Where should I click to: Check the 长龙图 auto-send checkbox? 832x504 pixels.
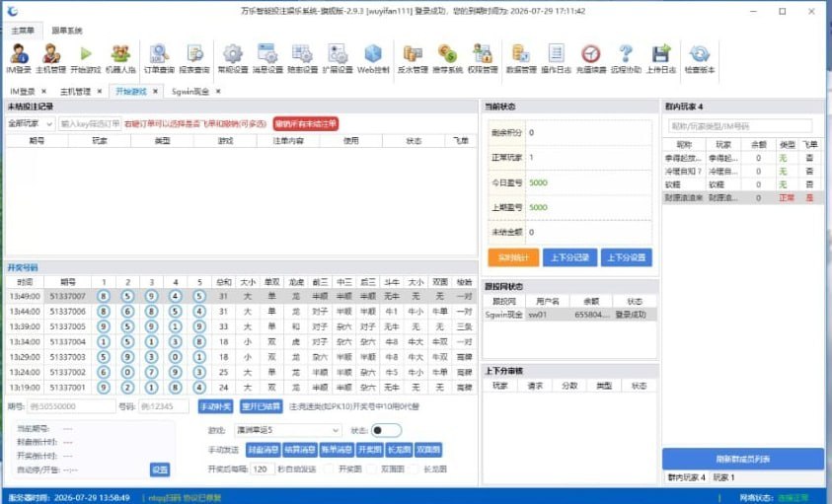[x=414, y=468]
